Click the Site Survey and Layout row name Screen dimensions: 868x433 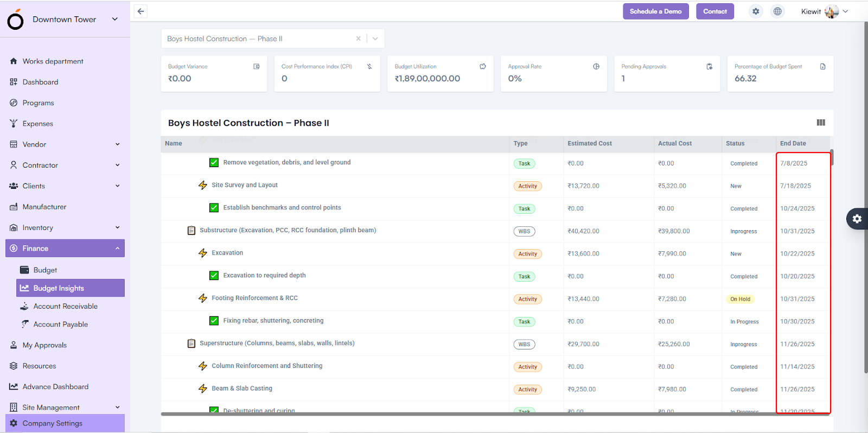[245, 185]
